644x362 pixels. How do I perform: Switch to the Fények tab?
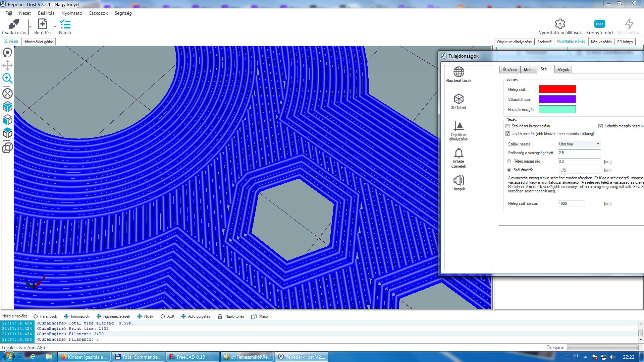(563, 70)
